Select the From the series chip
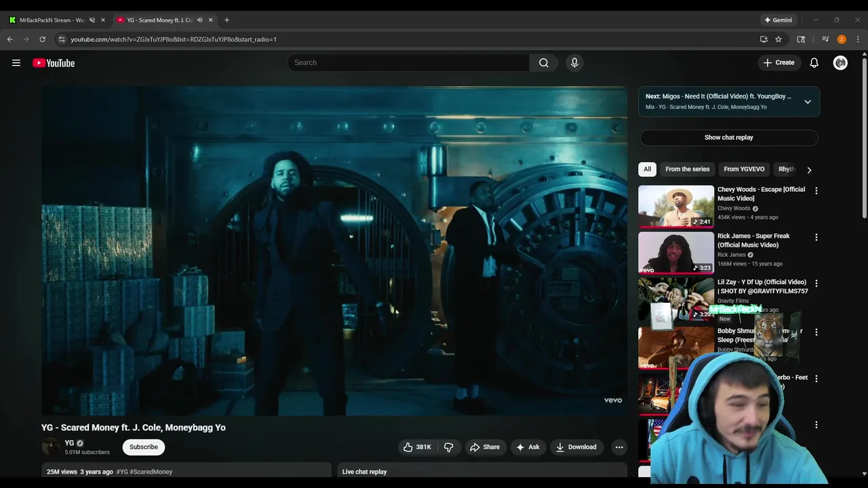The image size is (868, 488). pyautogui.click(x=687, y=169)
